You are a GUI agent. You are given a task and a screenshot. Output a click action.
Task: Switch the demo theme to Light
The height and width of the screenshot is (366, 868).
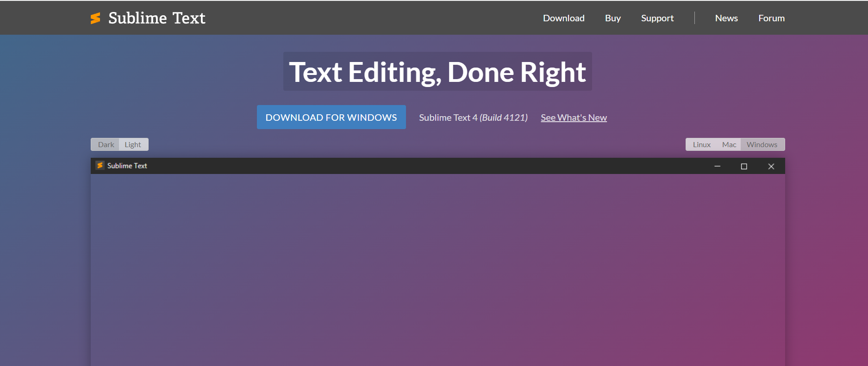(133, 144)
